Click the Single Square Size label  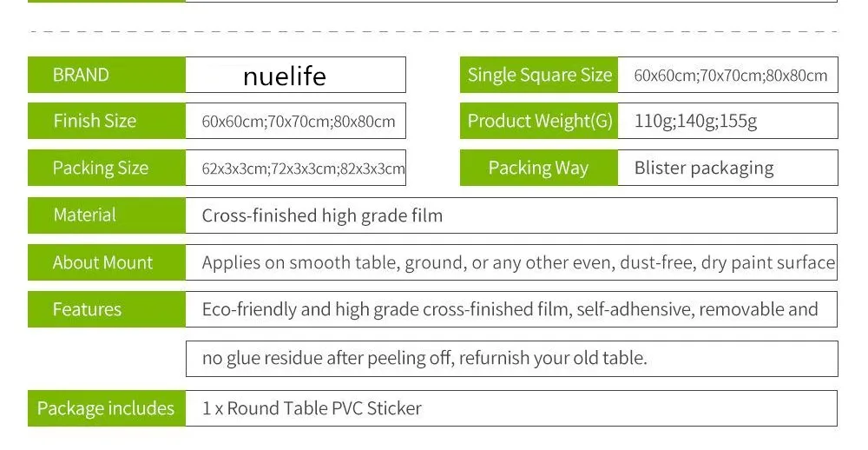[x=539, y=75]
